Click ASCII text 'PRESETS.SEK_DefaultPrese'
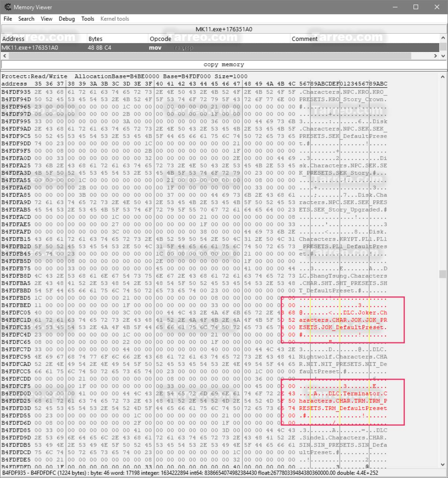This screenshot has width=448, height=478. (x=343, y=136)
